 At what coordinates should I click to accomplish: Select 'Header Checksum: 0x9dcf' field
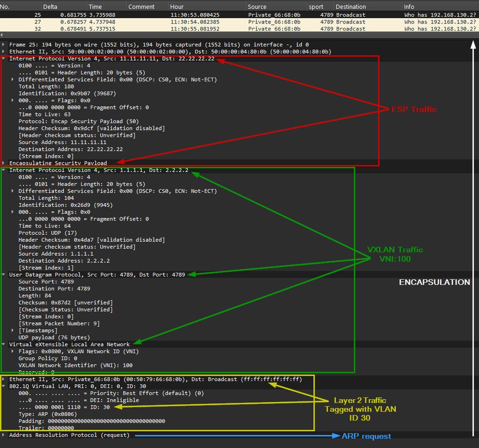click(x=92, y=128)
